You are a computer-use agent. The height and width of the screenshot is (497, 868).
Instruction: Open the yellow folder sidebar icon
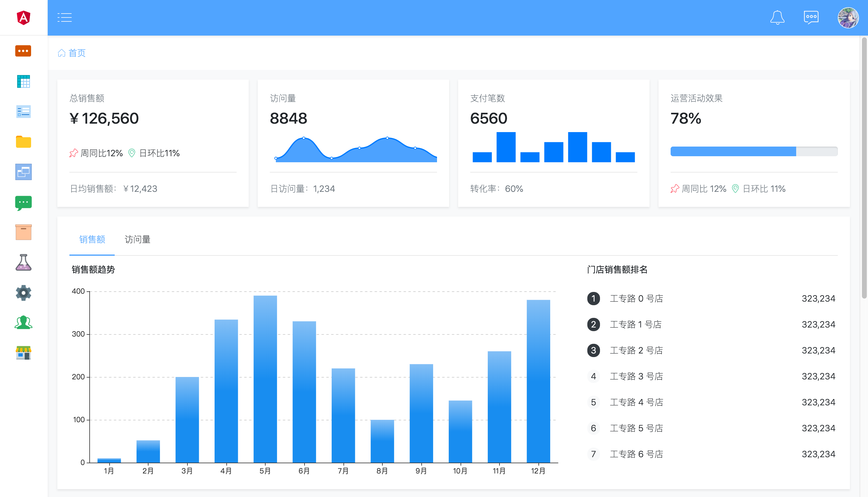click(23, 142)
